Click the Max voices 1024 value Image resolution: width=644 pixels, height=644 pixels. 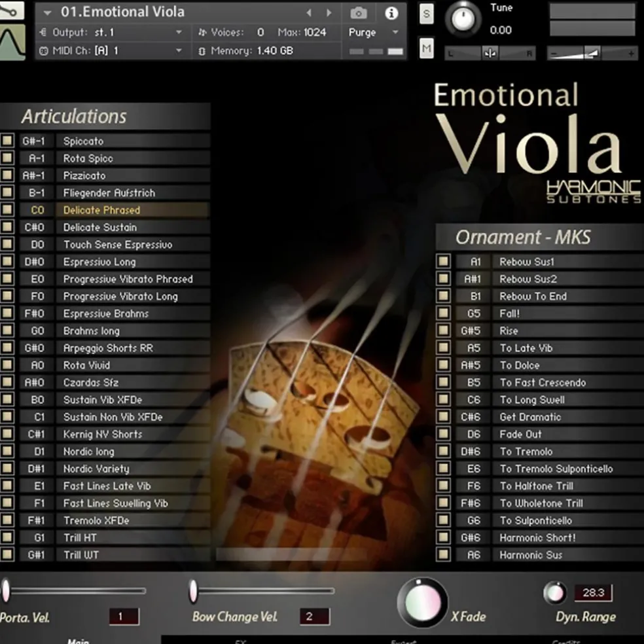[x=315, y=33]
